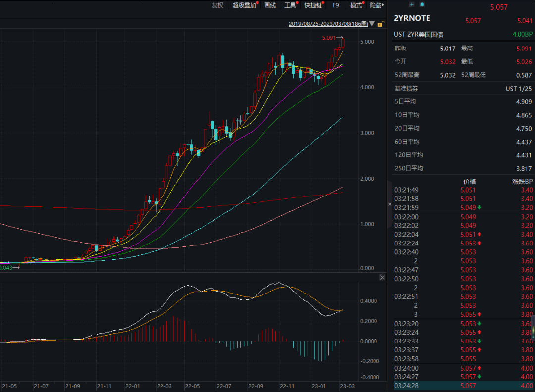Screen dimensions: 535x392
Task: Click the UST 2YR美国国债 security name
Action: [x=419, y=35]
